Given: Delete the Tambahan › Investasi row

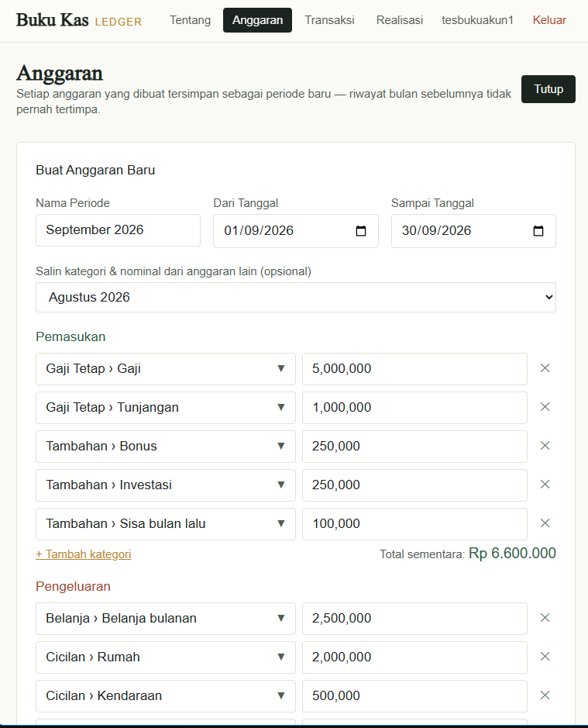Looking at the screenshot, I should pos(545,485).
